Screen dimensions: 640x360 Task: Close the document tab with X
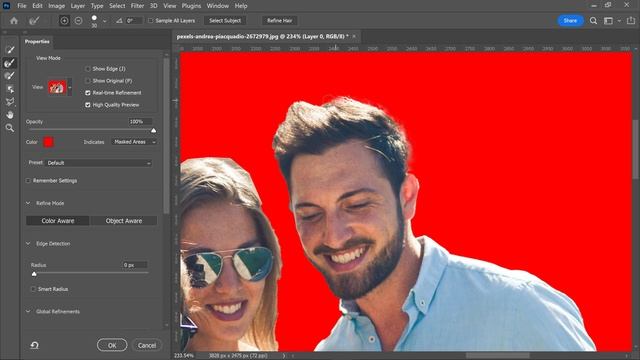tap(354, 36)
